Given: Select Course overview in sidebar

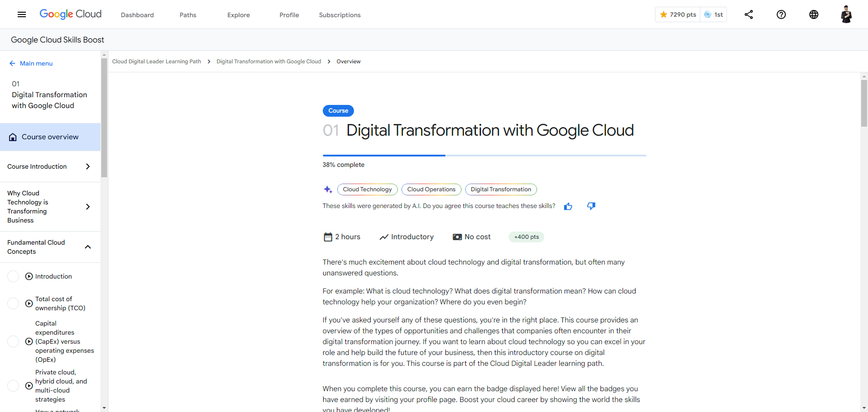Looking at the screenshot, I should point(50,137).
